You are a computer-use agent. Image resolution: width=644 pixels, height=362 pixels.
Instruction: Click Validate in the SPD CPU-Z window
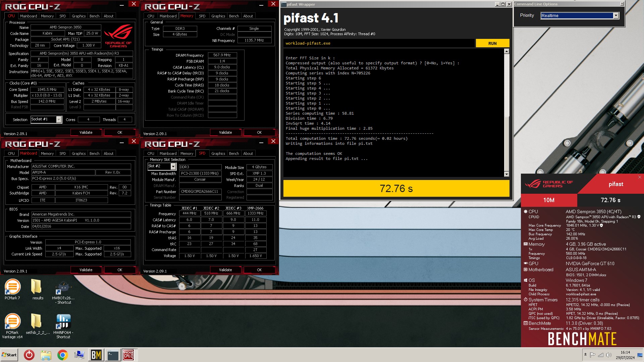point(225,270)
